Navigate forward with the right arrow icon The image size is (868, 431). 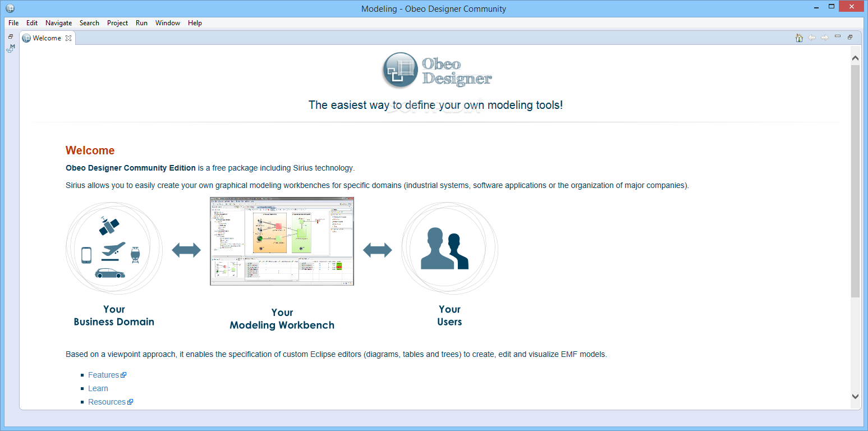coord(825,38)
